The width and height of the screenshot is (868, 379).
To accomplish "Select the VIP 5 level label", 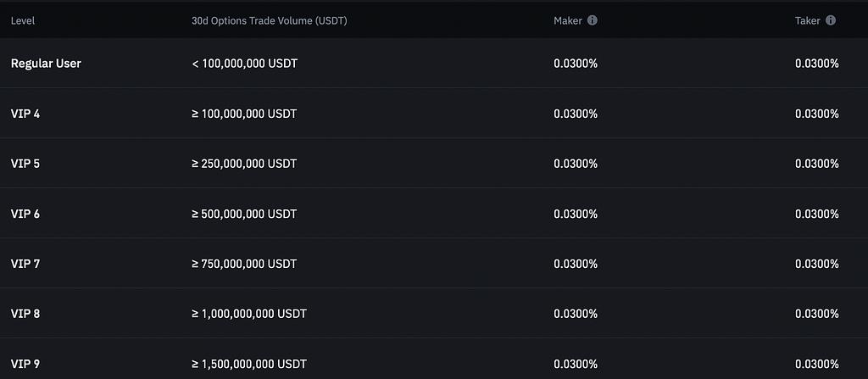I will [25, 164].
